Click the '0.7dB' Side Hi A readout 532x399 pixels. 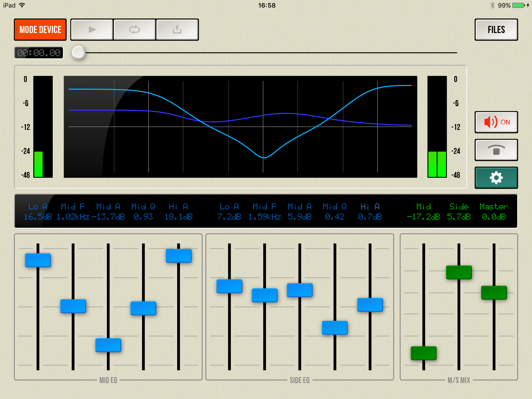coord(370,217)
